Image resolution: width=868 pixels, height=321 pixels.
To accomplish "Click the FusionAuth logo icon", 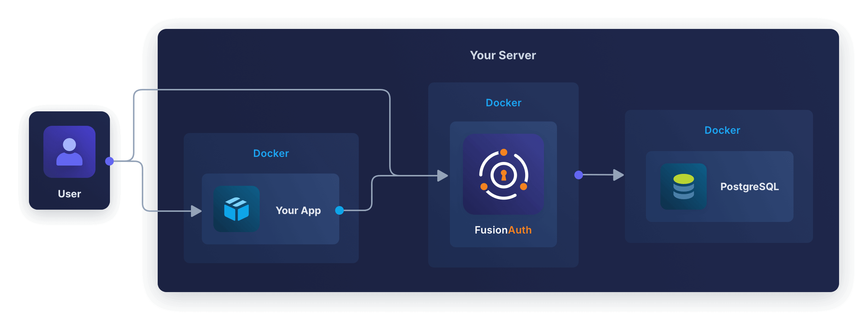I will pyautogui.click(x=503, y=174).
